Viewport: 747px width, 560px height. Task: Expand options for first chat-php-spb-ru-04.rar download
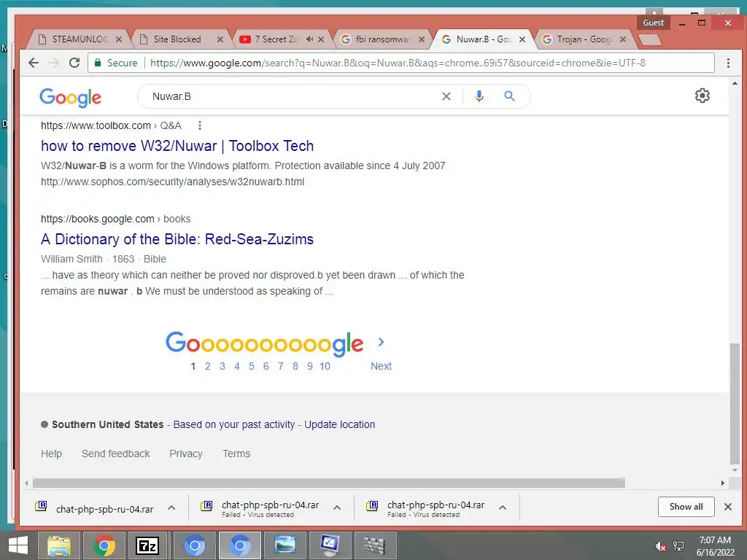point(171,507)
